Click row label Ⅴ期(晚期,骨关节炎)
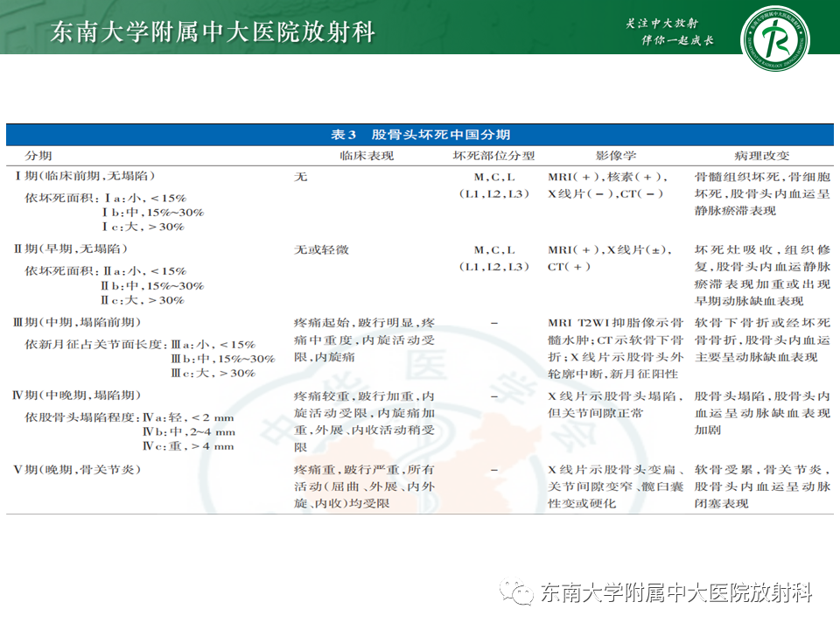 (77, 470)
